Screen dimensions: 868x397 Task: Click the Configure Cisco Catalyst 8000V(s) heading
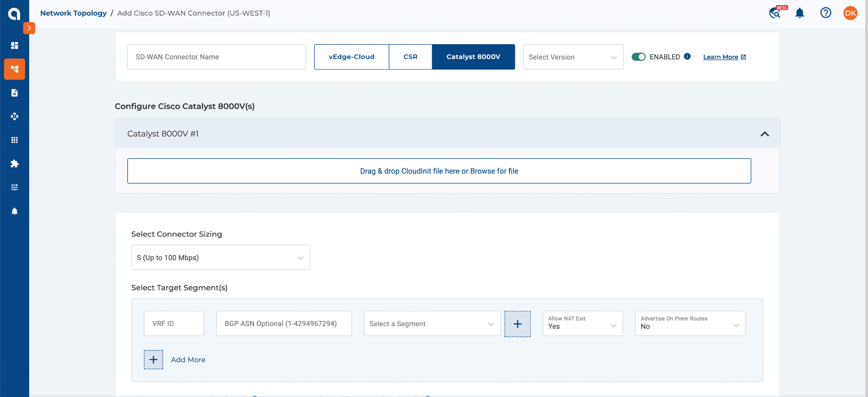pos(185,106)
